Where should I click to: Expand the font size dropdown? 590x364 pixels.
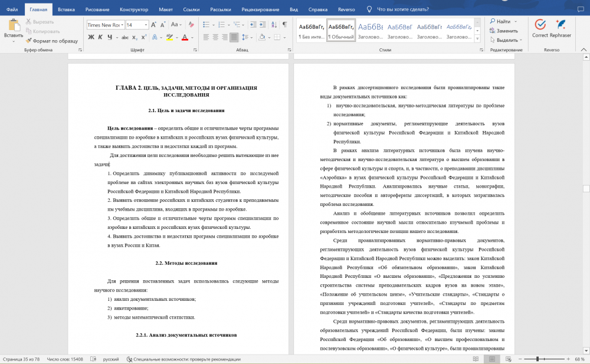[x=145, y=25]
